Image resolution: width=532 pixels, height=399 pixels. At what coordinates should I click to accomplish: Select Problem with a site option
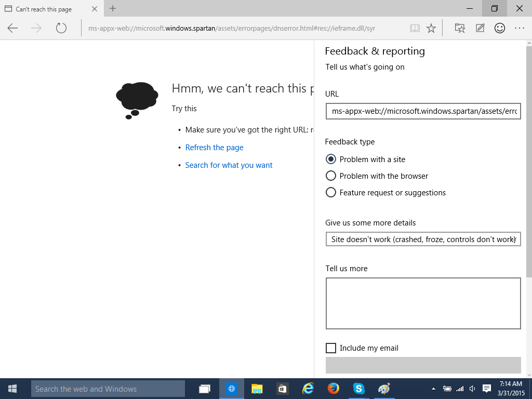[331, 159]
